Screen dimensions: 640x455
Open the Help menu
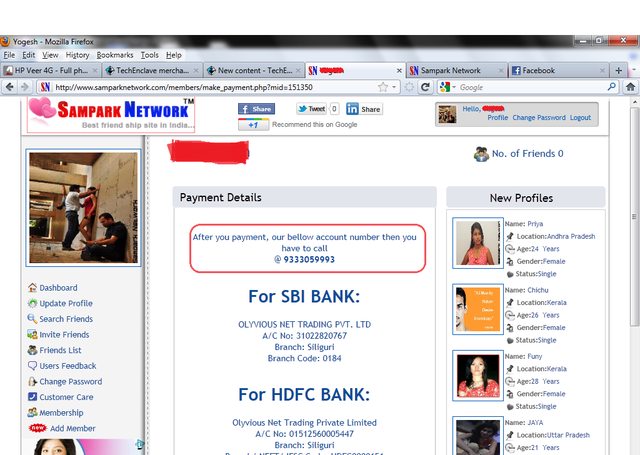point(173,55)
